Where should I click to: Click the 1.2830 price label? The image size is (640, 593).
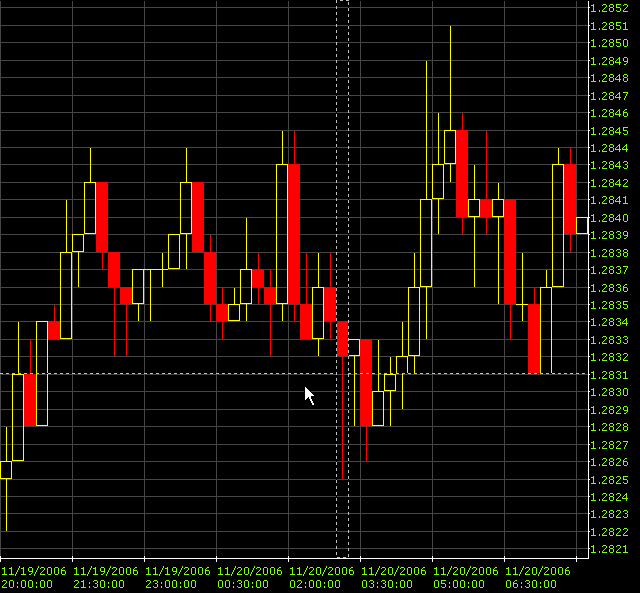pyautogui.click(x=609, y=392)
